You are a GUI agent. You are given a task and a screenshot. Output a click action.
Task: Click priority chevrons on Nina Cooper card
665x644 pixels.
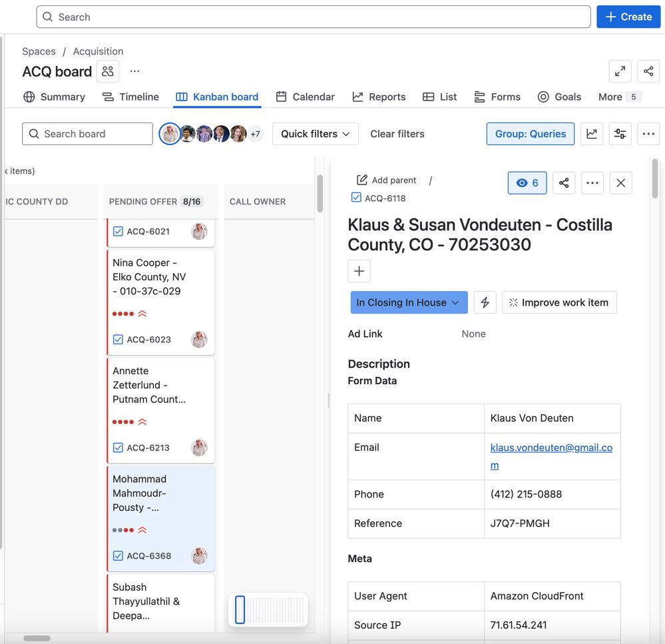click(x=142, y=314)
